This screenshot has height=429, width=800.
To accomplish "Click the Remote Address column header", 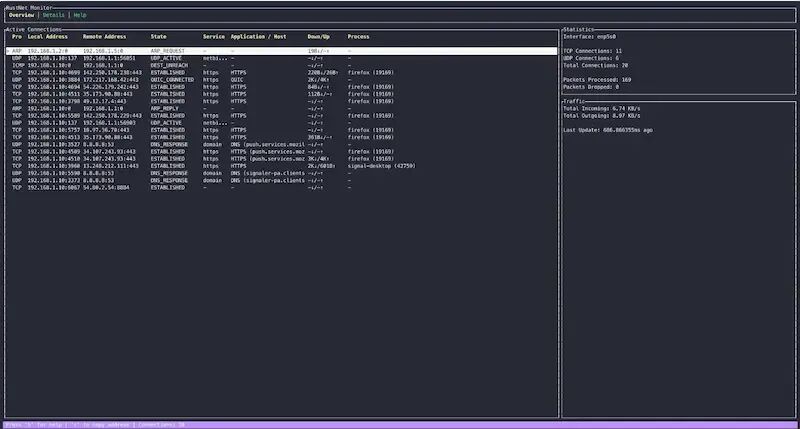I will tap(105, 37).
